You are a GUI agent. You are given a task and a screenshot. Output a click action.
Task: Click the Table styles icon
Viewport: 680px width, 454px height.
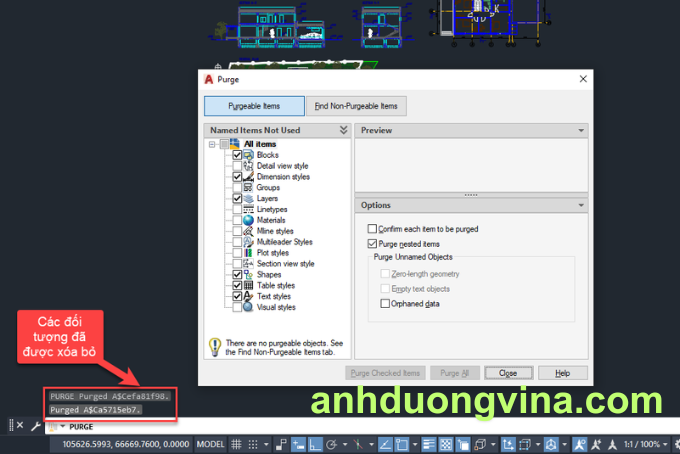tap(249, 285)
